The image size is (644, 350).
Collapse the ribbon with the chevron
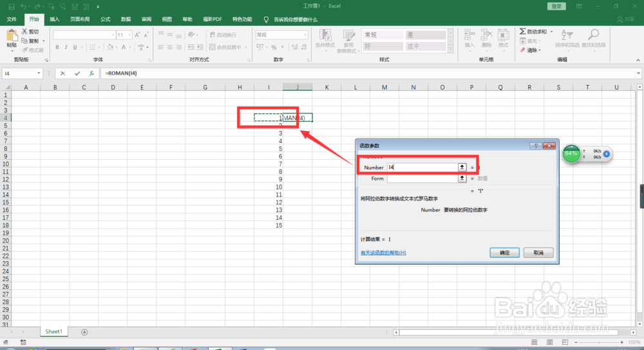click(x=638, y=60)
